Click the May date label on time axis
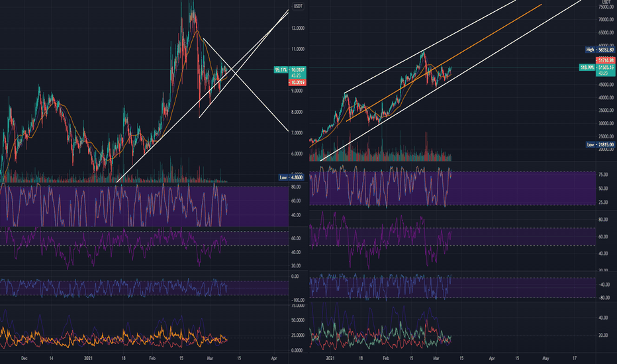The image size is (617, 364). (546, 359)
